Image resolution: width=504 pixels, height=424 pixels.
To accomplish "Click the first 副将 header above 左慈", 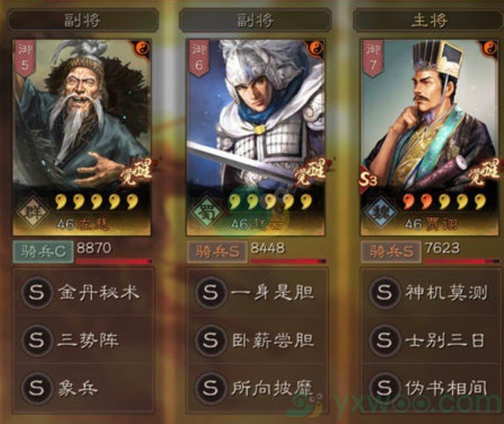I will pyautogui.click(x=83, y=20).
